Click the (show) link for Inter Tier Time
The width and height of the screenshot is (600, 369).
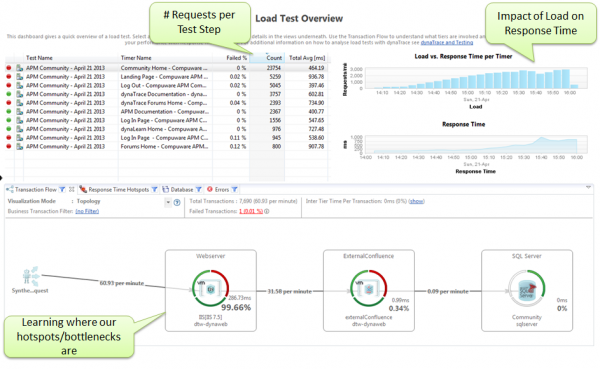click(x=416, y=201)
